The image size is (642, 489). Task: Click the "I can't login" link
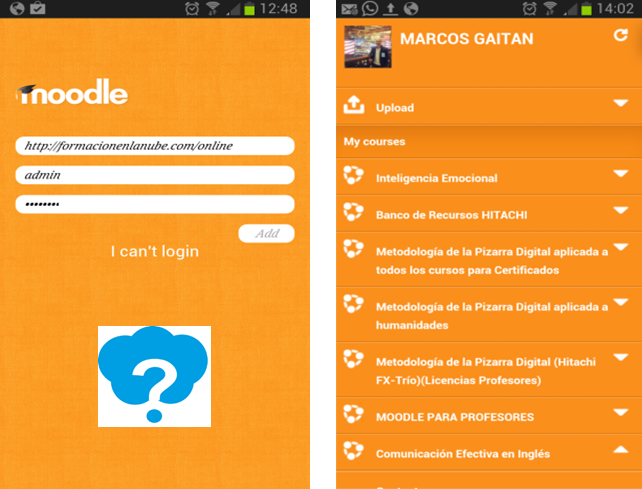(154, 251)
